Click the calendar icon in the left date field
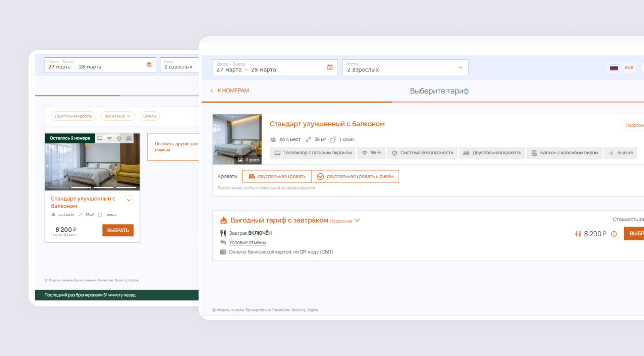 pos(149,65)
